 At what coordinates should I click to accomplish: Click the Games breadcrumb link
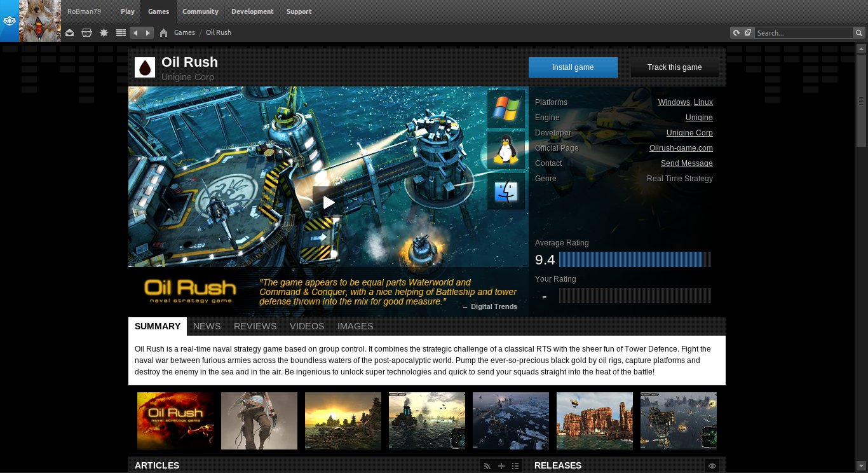(184, 32)
